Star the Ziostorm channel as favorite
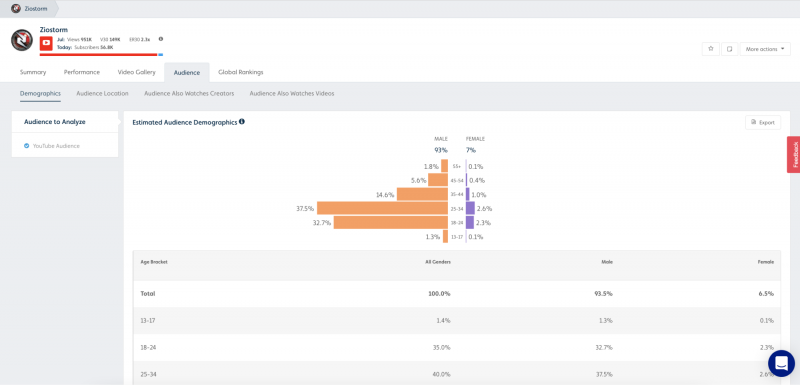The height and width of the screenshot is (385, 800). 711,49
